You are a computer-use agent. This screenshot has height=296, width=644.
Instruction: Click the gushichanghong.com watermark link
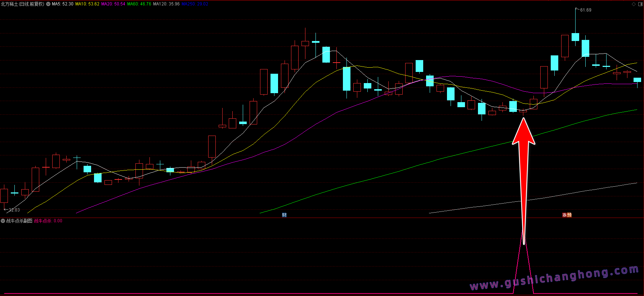(x=554, y=278)
